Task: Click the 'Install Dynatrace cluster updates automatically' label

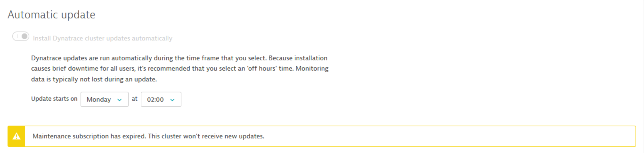Action: click(102, 39)
